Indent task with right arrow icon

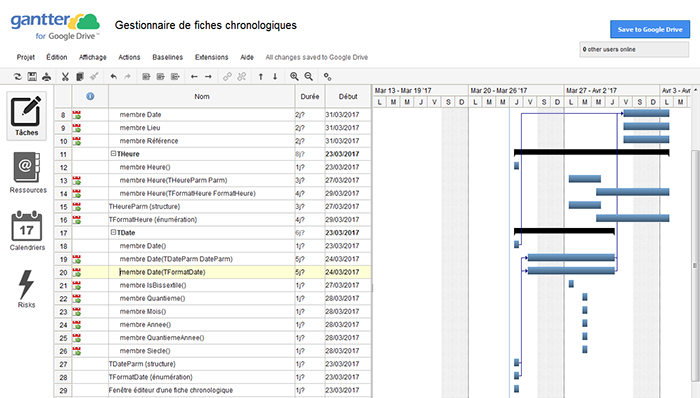208,76
